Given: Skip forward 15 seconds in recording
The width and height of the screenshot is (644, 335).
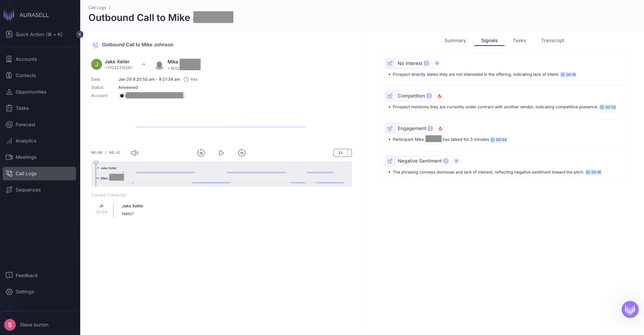Looking at the screenshot, I should (242, 153).
